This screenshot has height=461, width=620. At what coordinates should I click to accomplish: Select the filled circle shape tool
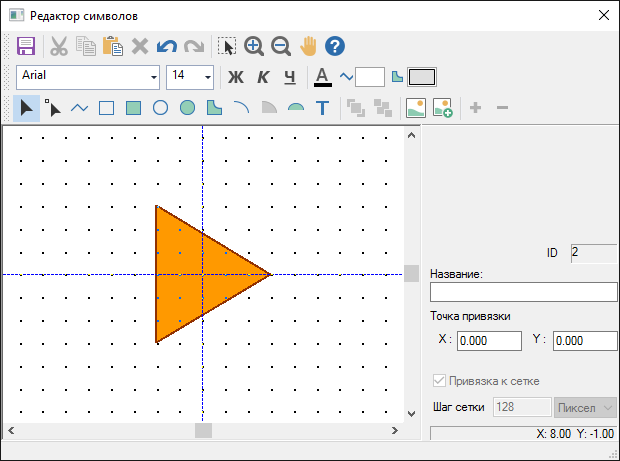click(x=187, y=108)
